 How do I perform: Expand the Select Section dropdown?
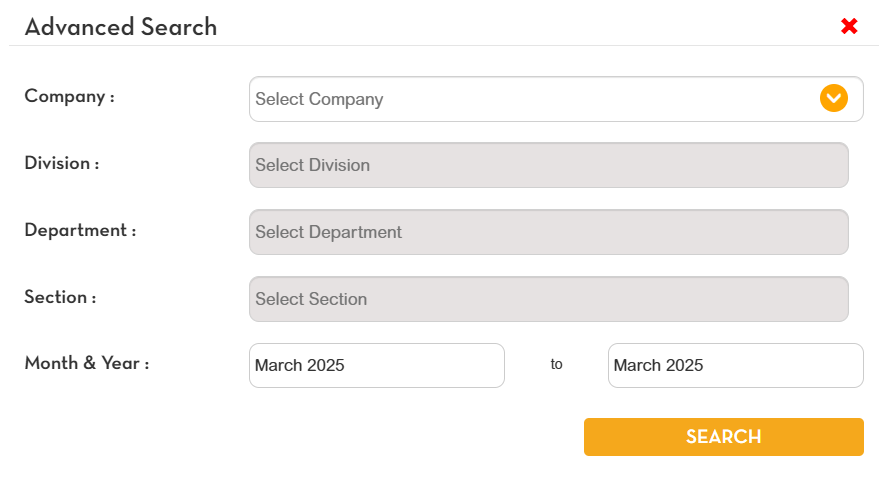tap(548, 299)
